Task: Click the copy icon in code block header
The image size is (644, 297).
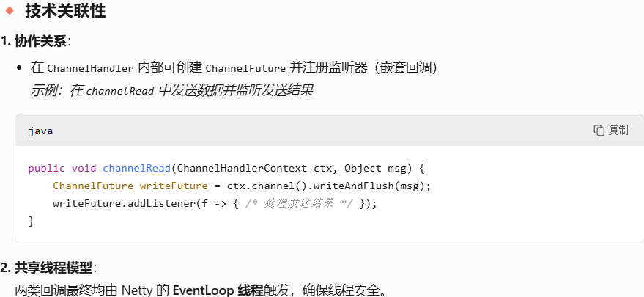Action: tap(599, 131)
